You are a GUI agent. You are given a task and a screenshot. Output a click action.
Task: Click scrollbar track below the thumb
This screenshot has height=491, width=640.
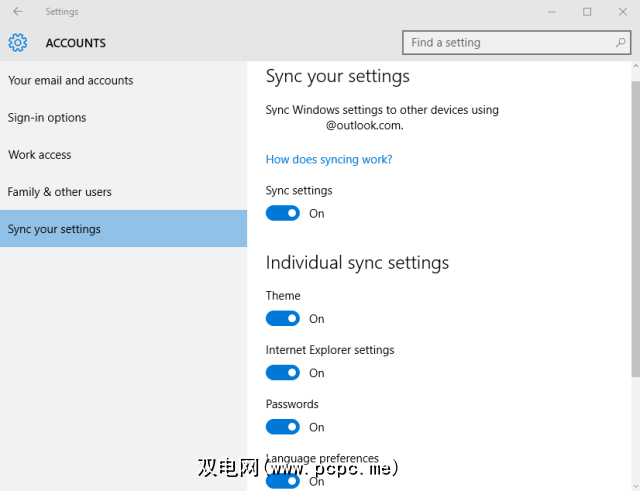(635, 430)
